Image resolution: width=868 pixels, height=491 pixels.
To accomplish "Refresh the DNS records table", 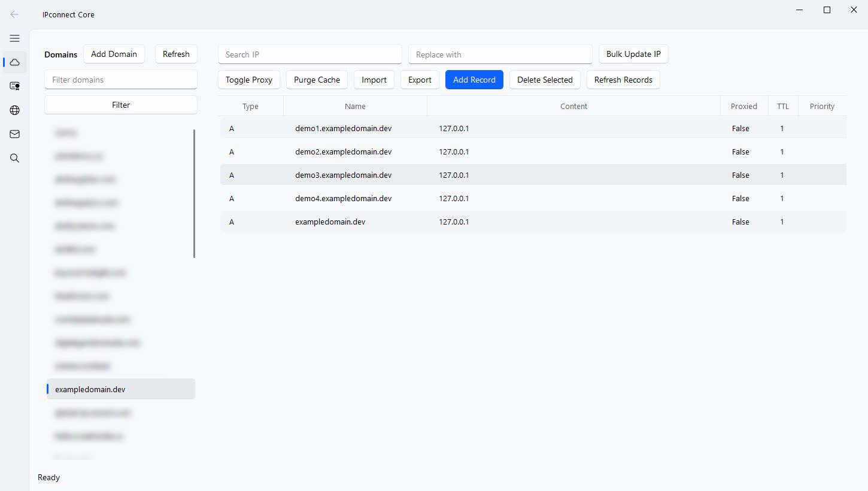I will pos(623,79).
